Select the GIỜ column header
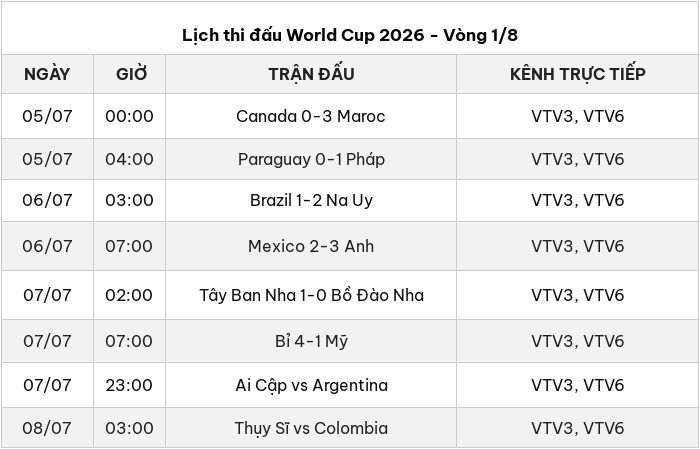 tap(131, 74)
